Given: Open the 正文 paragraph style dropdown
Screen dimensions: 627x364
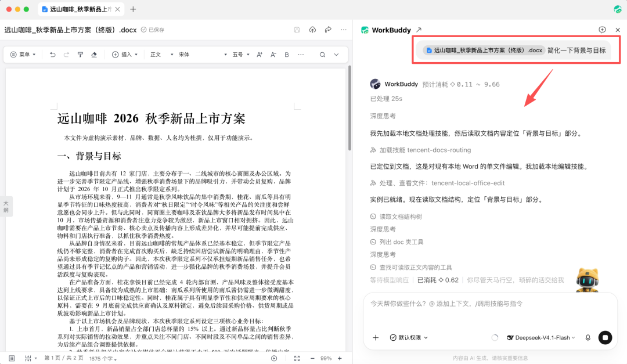Looking at the screenshot, I should (x=161, y=55).
